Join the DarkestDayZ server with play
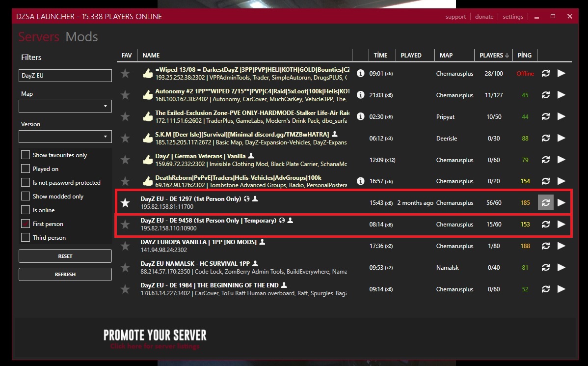588x366 pixels. tap(561, 73)
